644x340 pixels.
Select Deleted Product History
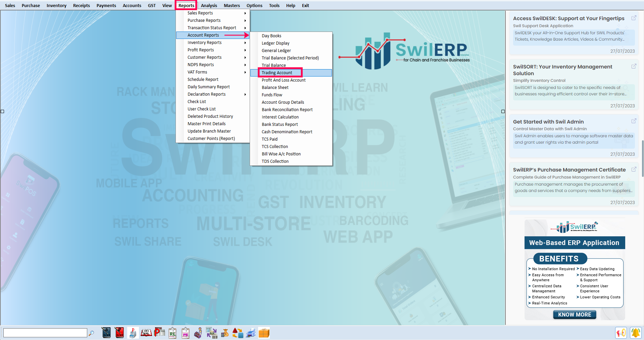[x=213, y=116]
